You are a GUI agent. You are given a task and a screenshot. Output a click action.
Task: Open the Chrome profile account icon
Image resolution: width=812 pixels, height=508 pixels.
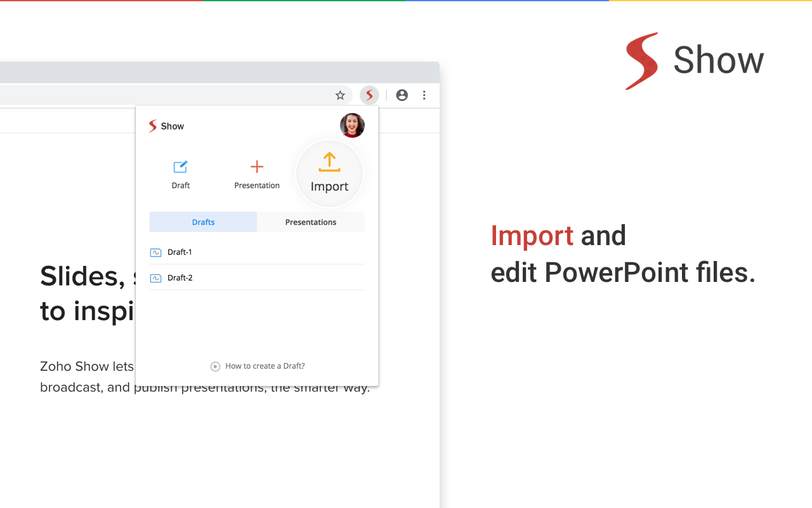(402, 95)
